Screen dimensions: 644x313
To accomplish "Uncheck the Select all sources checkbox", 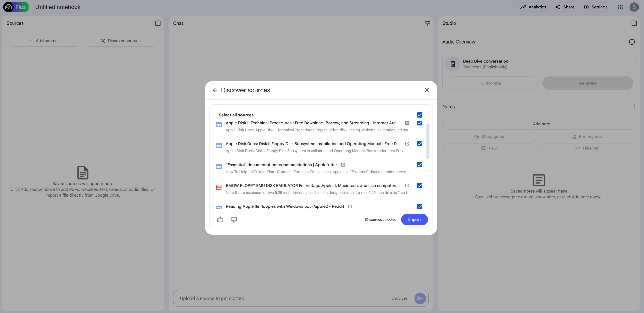I will click(x=420, y=115).
